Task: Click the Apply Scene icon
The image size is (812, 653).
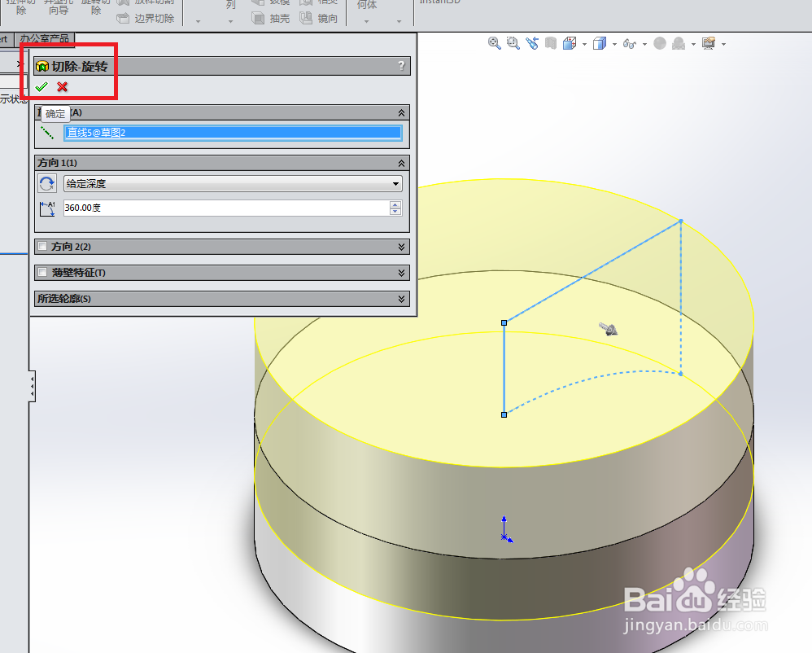Action: [x=679, y=43]
